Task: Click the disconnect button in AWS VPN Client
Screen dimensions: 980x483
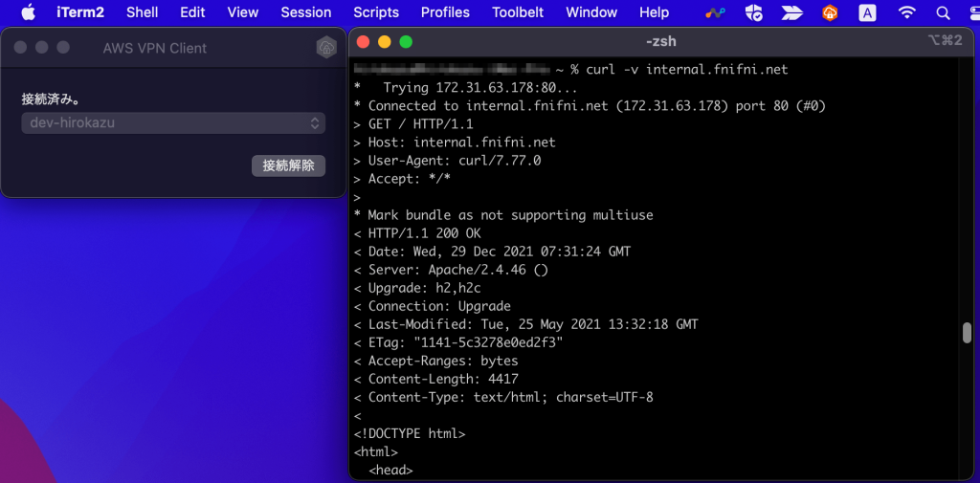Action: (x=288, y=165)
